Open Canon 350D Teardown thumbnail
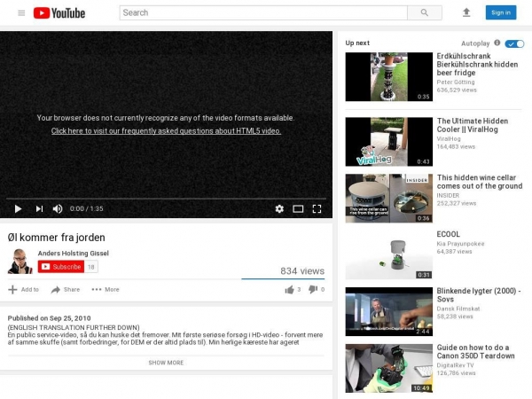This screenshot has height=399, width=532. [x=389, y=369]
